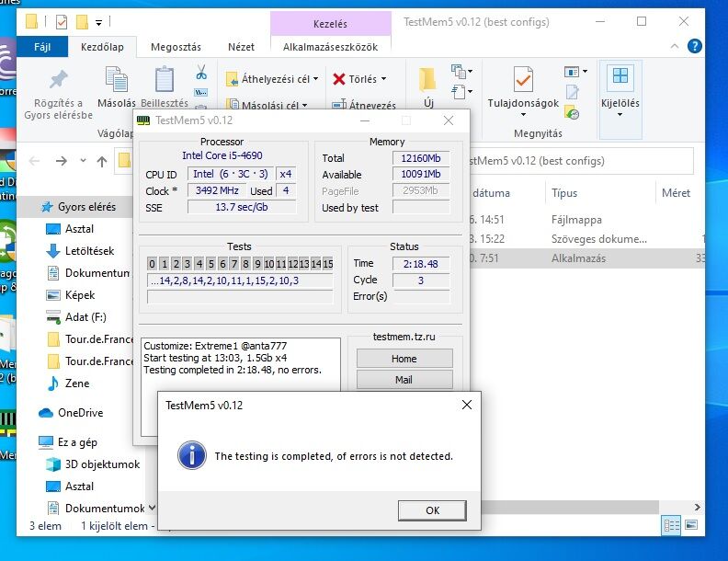Click the quick access properties checkmark icon
This screenshot has height=561, width=728.
coord(62,22)
